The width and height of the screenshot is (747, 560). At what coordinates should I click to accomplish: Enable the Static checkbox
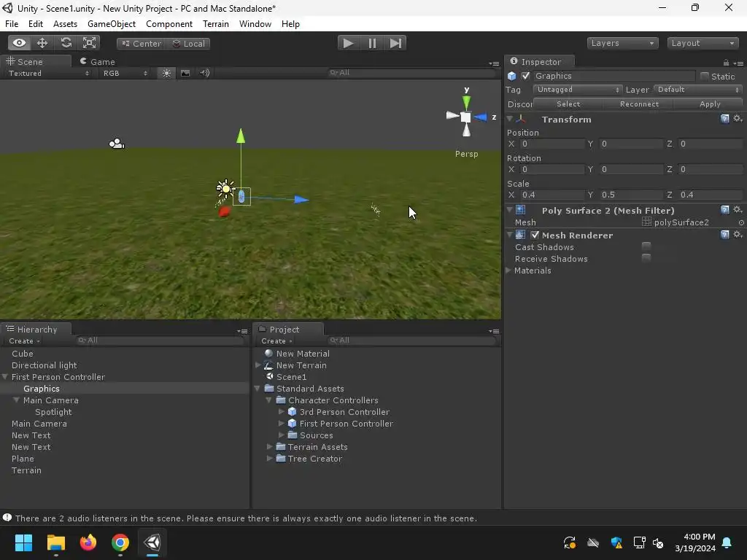point(705,76)
